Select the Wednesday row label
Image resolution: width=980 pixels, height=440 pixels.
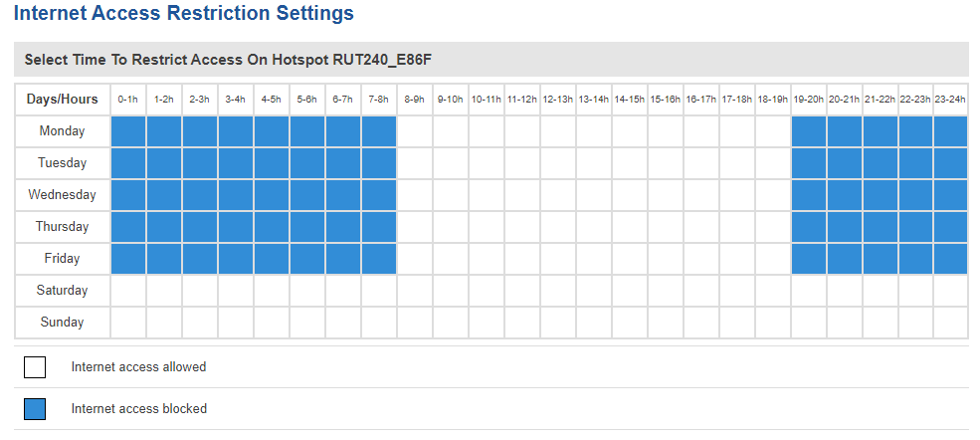click(62, 195)
